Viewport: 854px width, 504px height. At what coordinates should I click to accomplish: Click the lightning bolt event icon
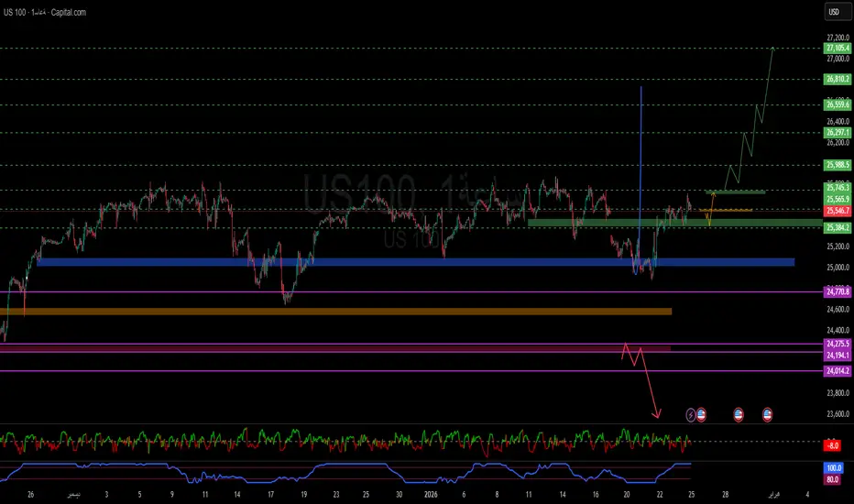(690, 414)
